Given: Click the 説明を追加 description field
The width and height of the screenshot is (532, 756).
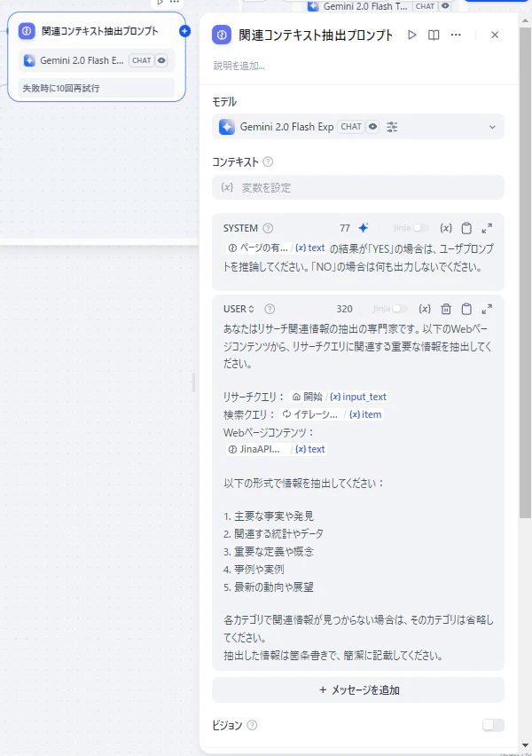Looking at the screenshot, I should [239, 66].
